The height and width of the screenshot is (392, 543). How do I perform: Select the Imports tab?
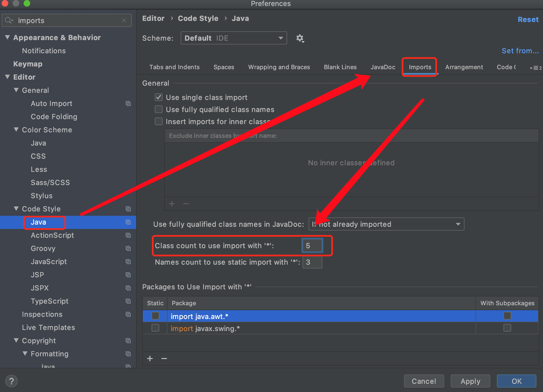point(420,67)
